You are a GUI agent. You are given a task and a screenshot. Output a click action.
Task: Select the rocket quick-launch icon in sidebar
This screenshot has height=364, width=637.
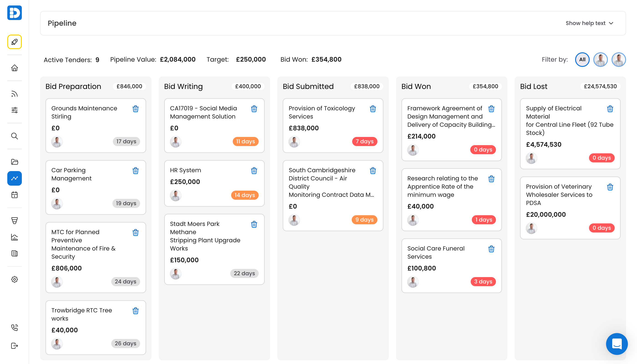click(x=14, y=42)
